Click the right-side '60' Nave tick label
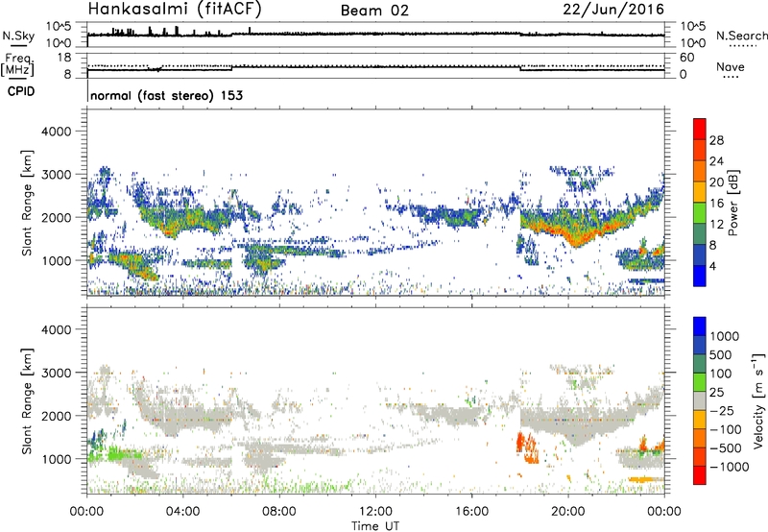 point(687,58)
